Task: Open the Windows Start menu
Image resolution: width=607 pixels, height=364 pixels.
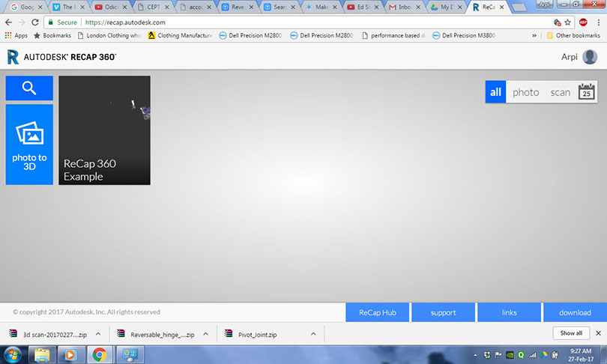Action: coord(13,355)
